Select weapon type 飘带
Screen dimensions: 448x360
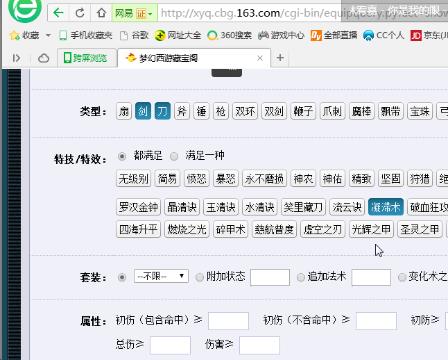tap(391, 111)
